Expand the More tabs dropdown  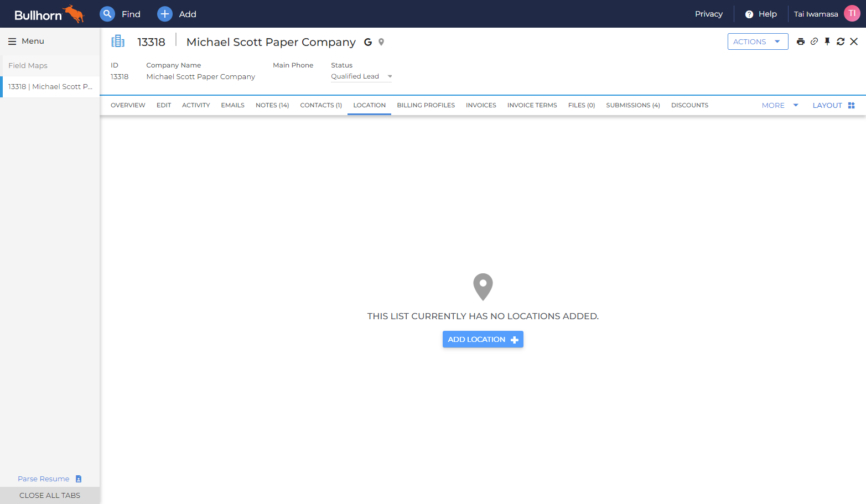pos(780,105)
